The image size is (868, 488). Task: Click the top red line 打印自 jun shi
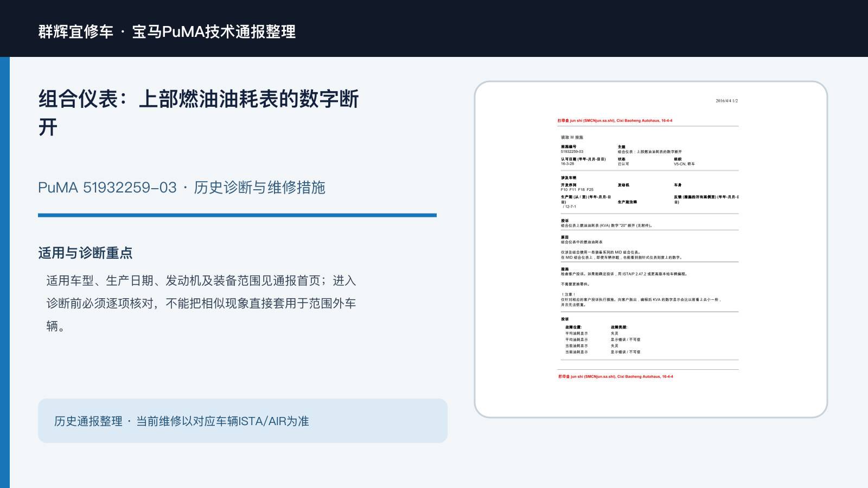click(x=615, y=121)
